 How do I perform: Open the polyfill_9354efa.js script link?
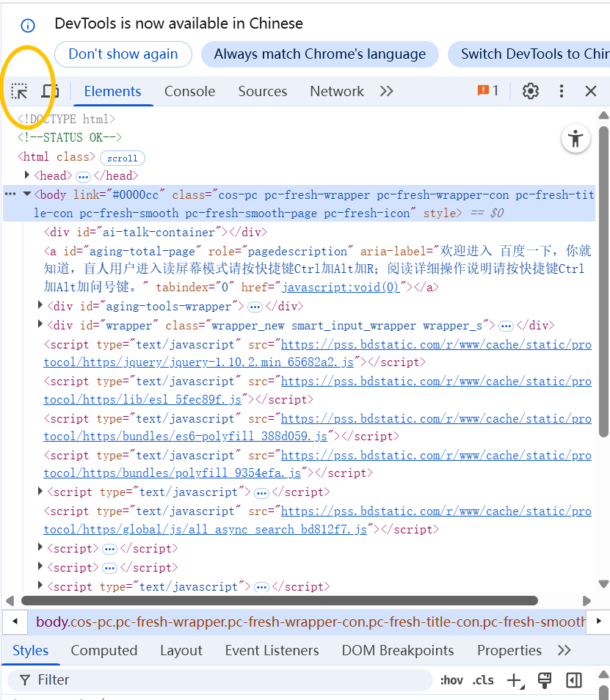pyautogui.click(x=318, y=464)
